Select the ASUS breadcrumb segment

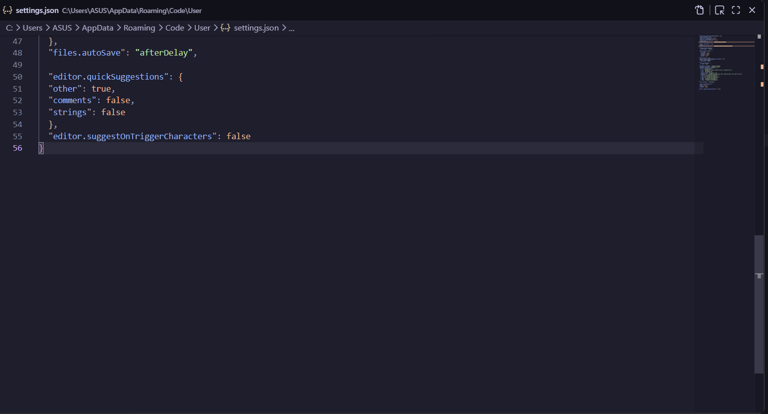[x=62, y=28]
